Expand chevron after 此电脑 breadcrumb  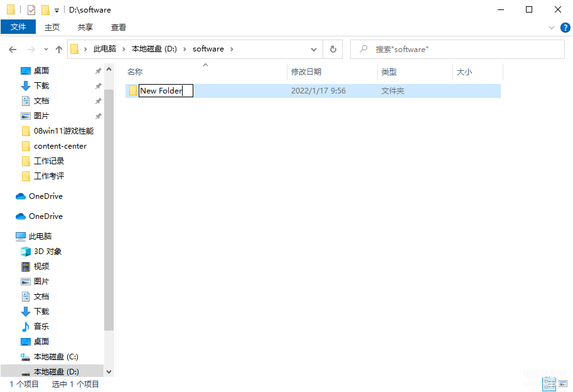124,50
